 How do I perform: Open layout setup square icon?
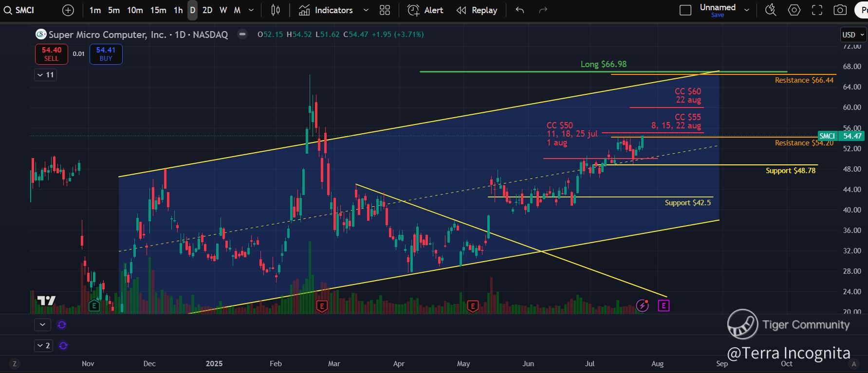[x=685, y=10]
